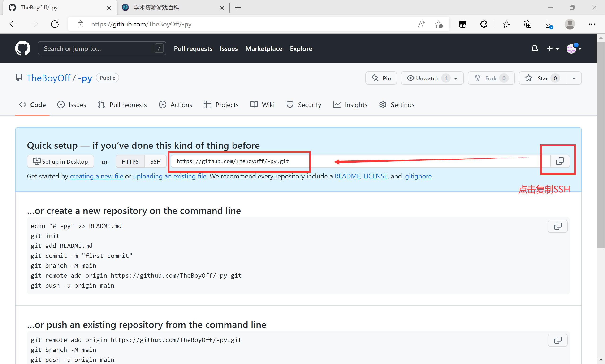Screen dimensions: 605x364
Task: Copy the create-repository command block
Action: (557, 226)
